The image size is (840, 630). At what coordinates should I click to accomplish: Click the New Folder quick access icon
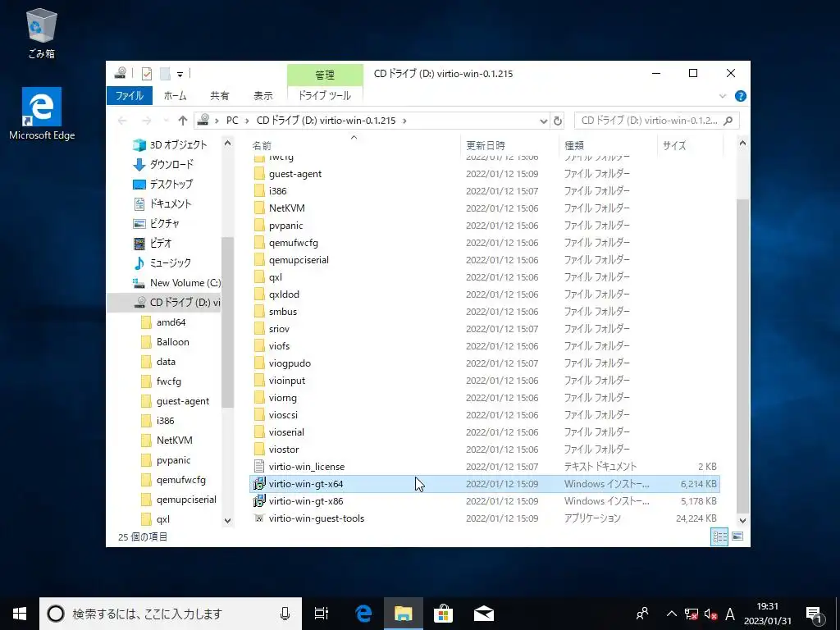pyautogui.click(x=165, y=73)
